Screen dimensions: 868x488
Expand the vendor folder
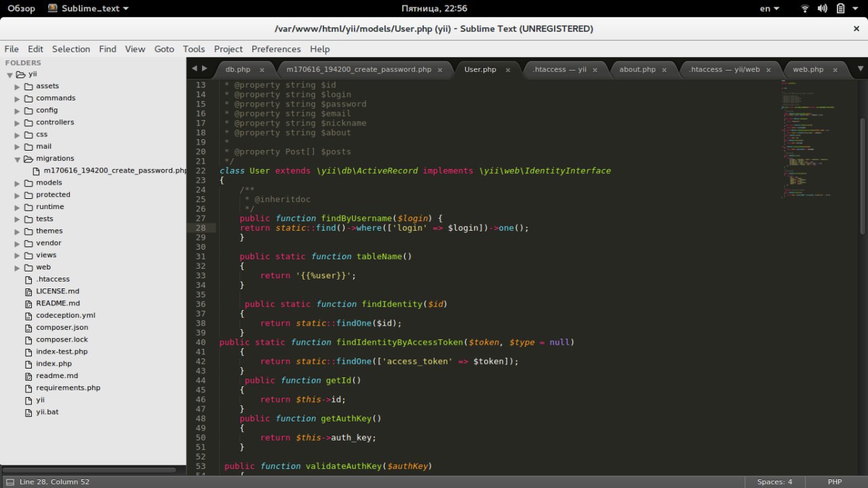18,244
